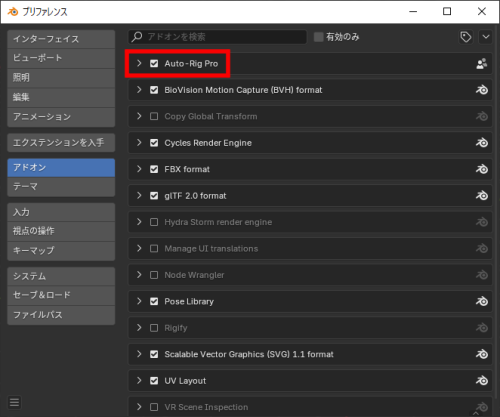Enable the Node Wrangler addon
This screenshot has width=500, height=417.
tap(154, 275)
